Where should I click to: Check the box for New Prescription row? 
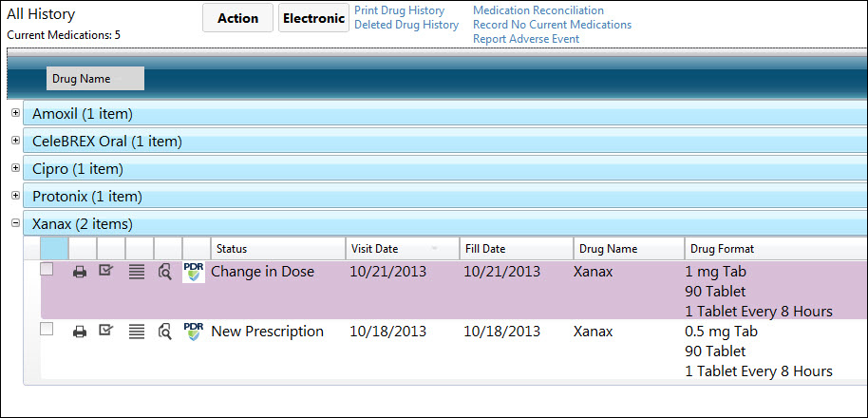point(47,330)
